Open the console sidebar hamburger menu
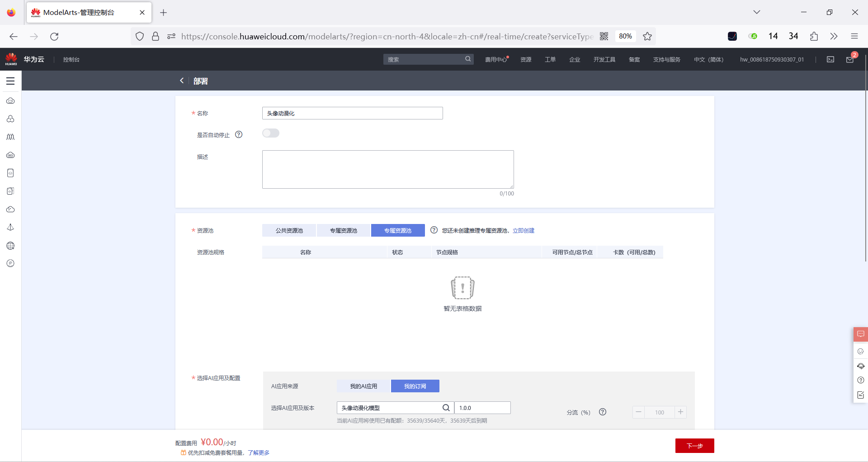The image size is (868, 462). click(10, 81)
